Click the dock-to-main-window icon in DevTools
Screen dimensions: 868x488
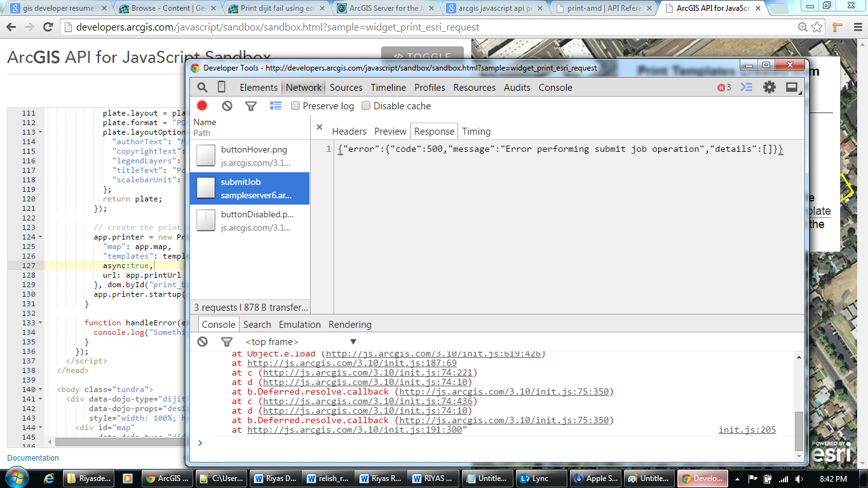tap(792, 88)
